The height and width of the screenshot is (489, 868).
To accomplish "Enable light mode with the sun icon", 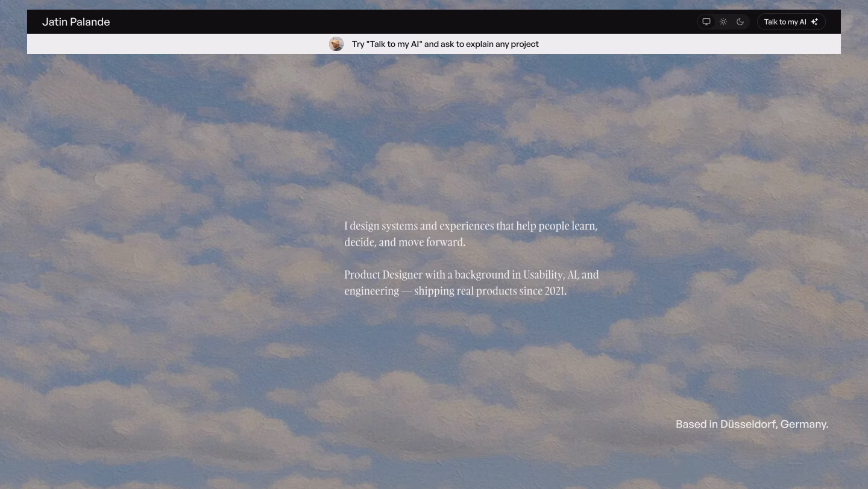I will pos(723,22).
